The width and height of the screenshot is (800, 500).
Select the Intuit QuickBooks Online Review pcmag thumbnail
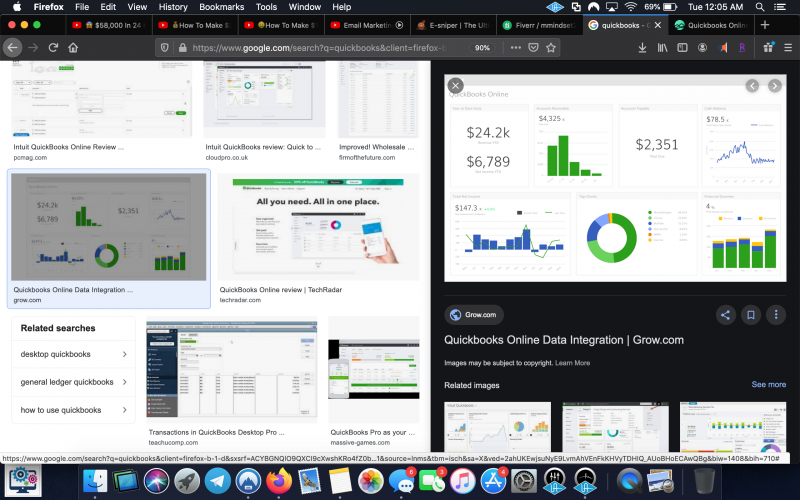tap(102, 99)
